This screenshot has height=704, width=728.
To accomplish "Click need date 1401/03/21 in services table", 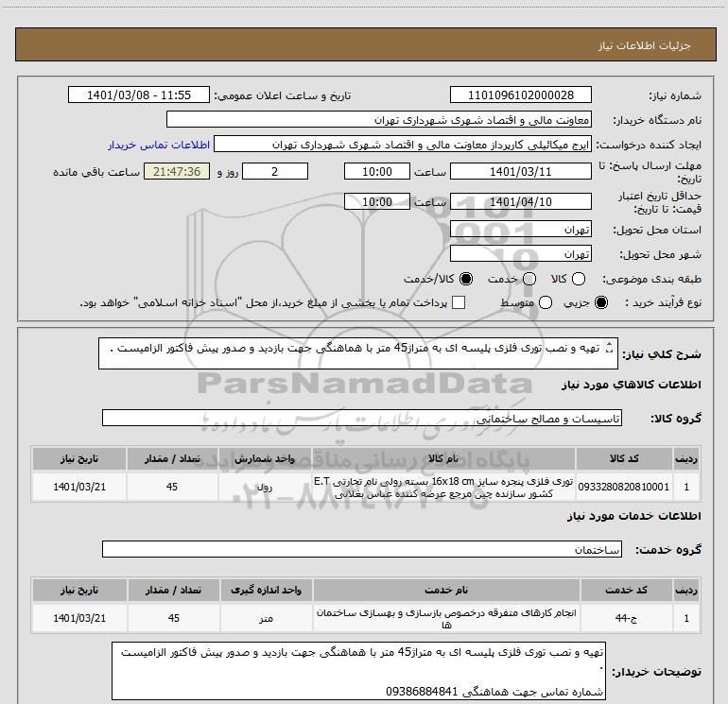I will point(79,618).
